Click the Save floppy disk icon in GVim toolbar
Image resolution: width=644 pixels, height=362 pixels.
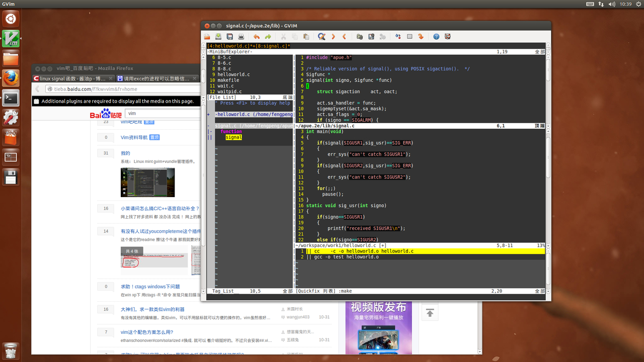pyautogui.click(x=229, y=37)
